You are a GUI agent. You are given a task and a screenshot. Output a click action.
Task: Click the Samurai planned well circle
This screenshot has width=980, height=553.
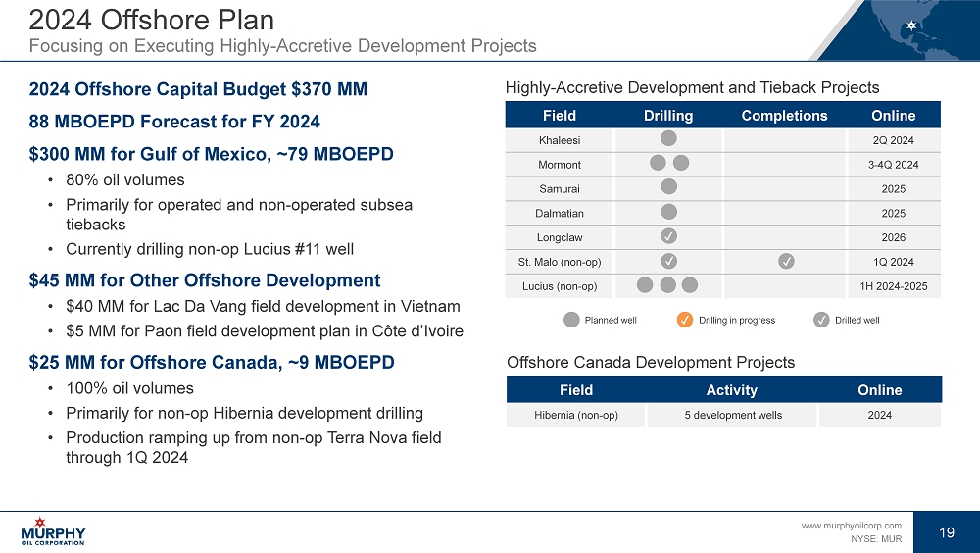pyautogui.click(x=668, y=187)
